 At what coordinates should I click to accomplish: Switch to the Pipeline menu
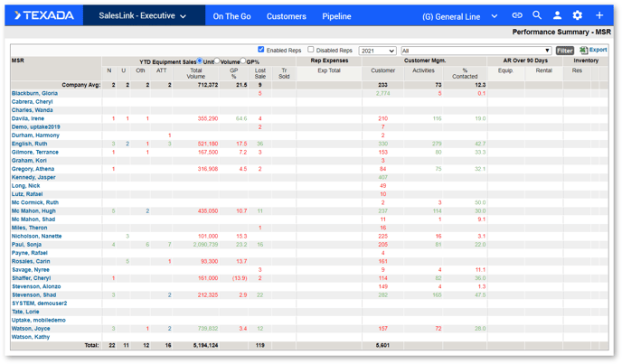[336, 15]
